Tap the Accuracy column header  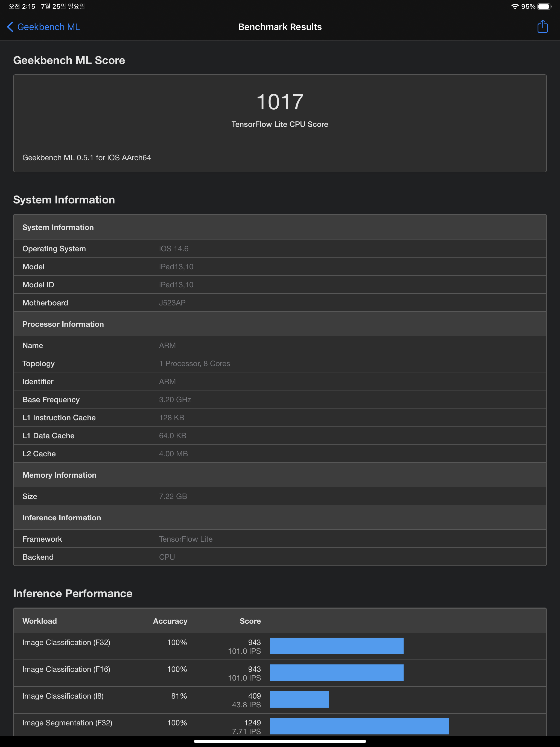[170, 621]
